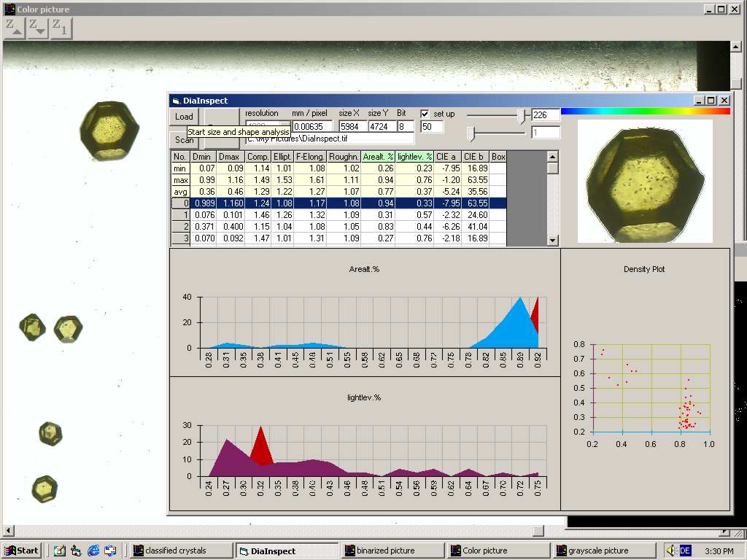Screen dimensions: 747x560
Task: Click the DiaInspect title bar icon
Action: pyautogui.click(x=176, y=101)
